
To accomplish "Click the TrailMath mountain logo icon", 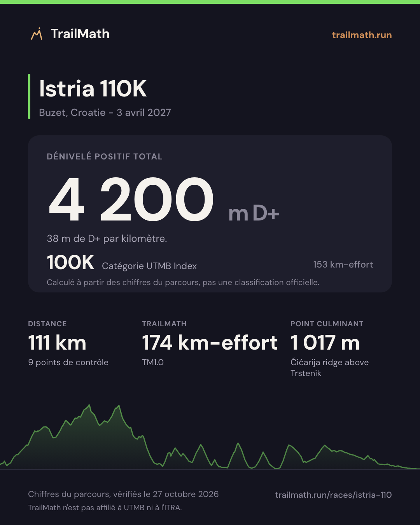I will [37, 34].
